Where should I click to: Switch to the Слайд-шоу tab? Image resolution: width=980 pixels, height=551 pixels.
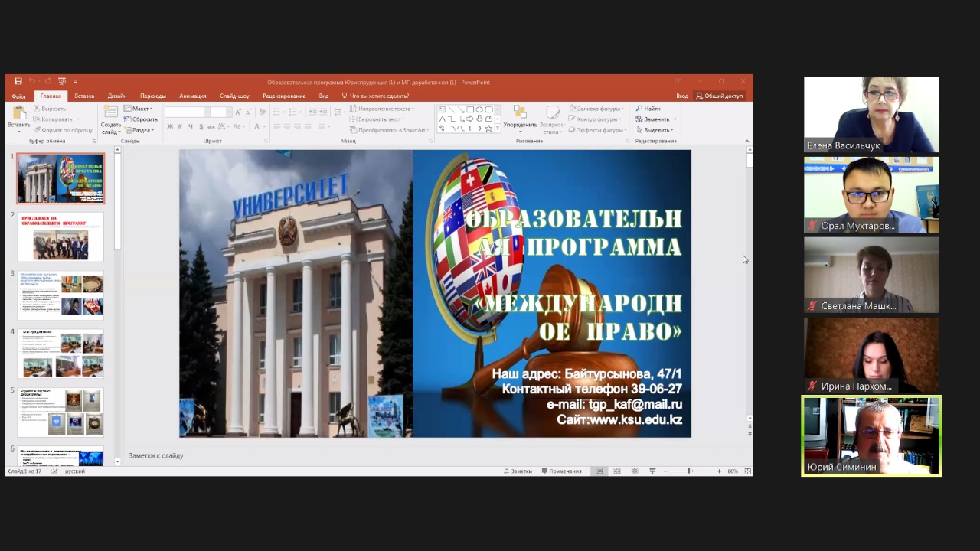tap(234, 96)
